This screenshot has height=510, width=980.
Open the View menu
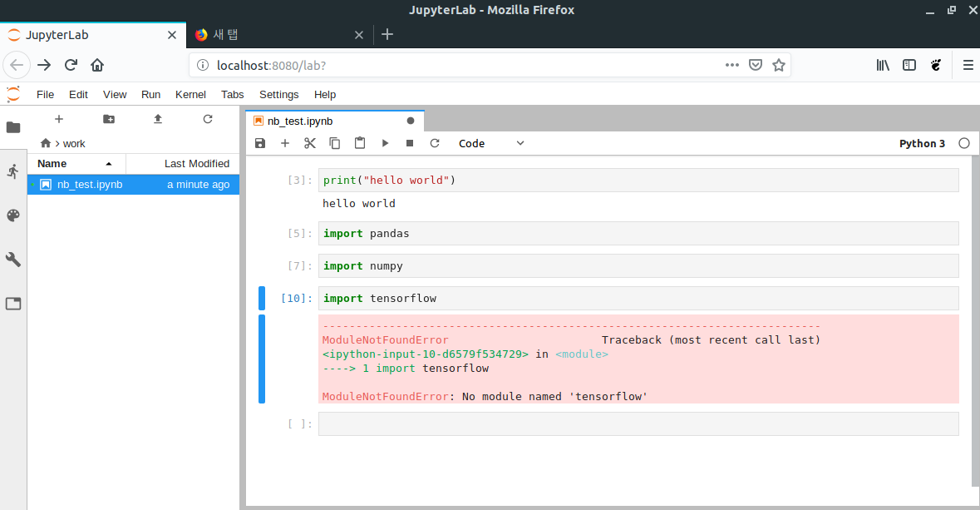[115, 95]
